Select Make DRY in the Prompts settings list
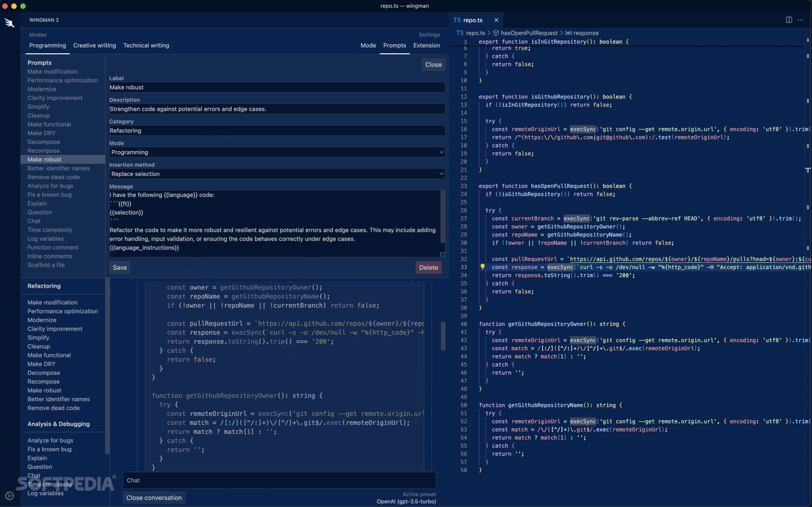812x507 pixels. click(x=41, y=133)
